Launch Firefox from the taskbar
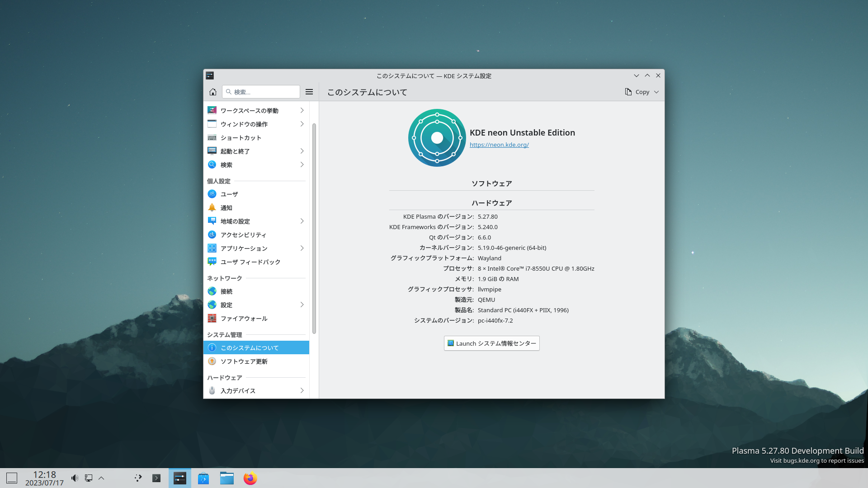Viewport: 868px width, 488px height. [x=250, y=478]
